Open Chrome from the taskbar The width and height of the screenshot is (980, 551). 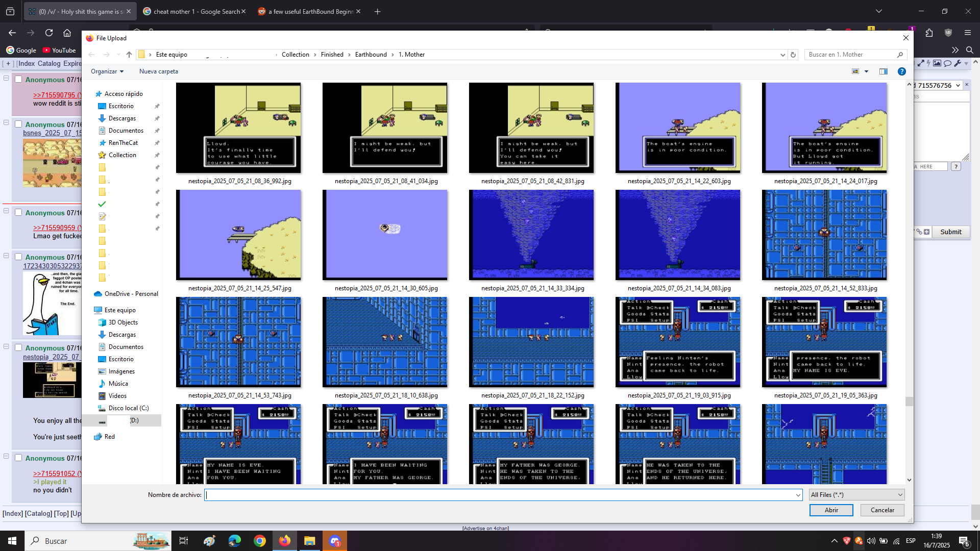(x=260, y=541)
